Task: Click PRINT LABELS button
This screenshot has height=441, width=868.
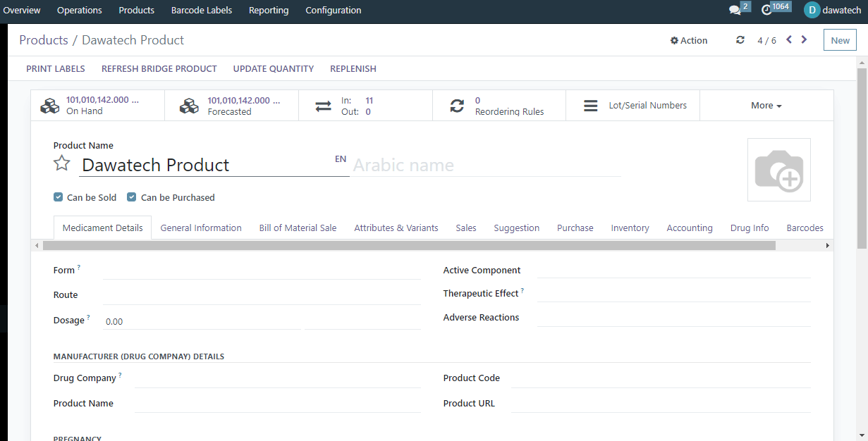Action: coord(56,68)
